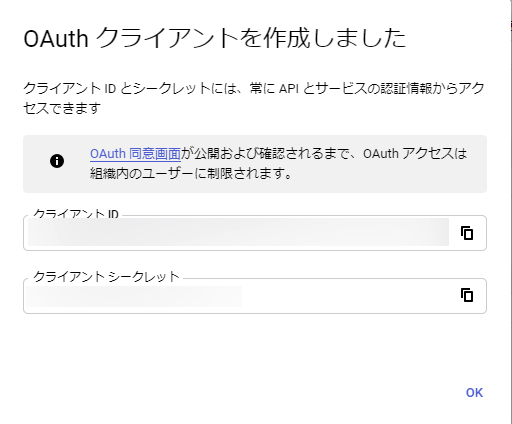Viewport: 512px width, 424px height.
Task: Click the 組織内のユーザーに制限されます banner text
Action: tap(191, 174)
